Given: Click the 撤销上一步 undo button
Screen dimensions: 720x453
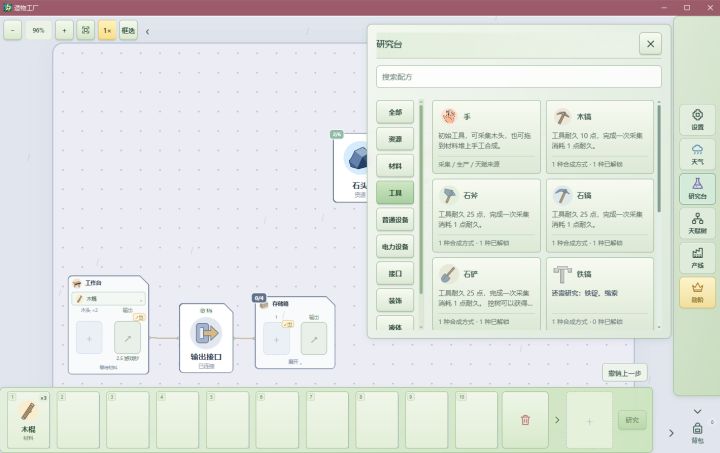Looking at the screenshot, I should [624, 373].
